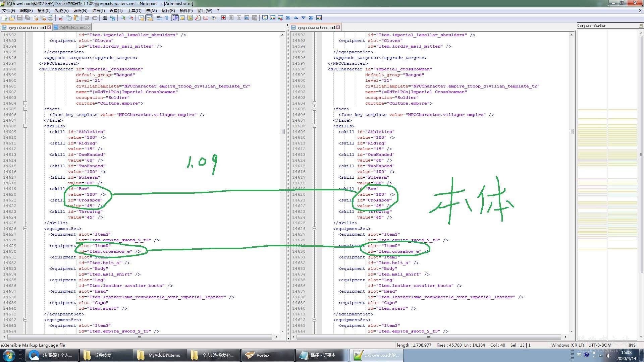Open the Windows Start button

point(9,355)
